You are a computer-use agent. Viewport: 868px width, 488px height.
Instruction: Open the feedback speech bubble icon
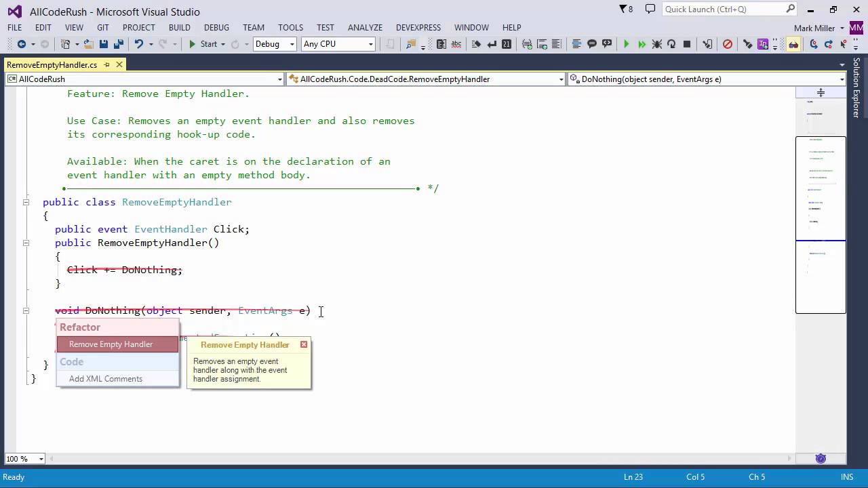click(x=650, y=9)
